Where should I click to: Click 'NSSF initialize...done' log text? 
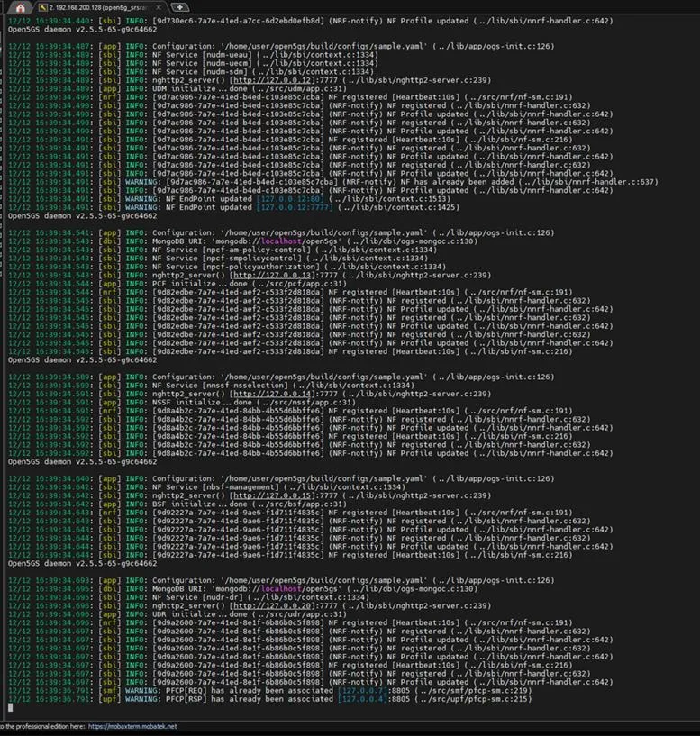tap(202, 403)
